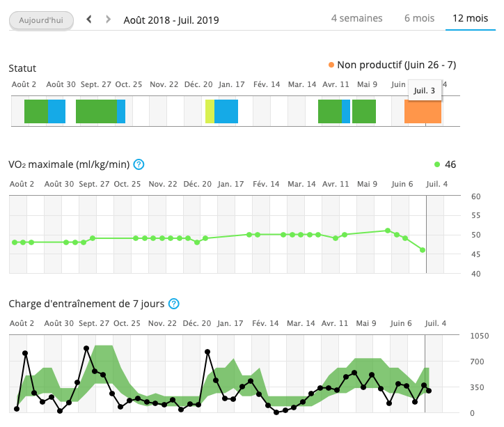Image resolution: width=504 pixels, height=427 pixels.
Task: Open help for Charge d'entraînement de 7 jours
Action: coord(174,304)
